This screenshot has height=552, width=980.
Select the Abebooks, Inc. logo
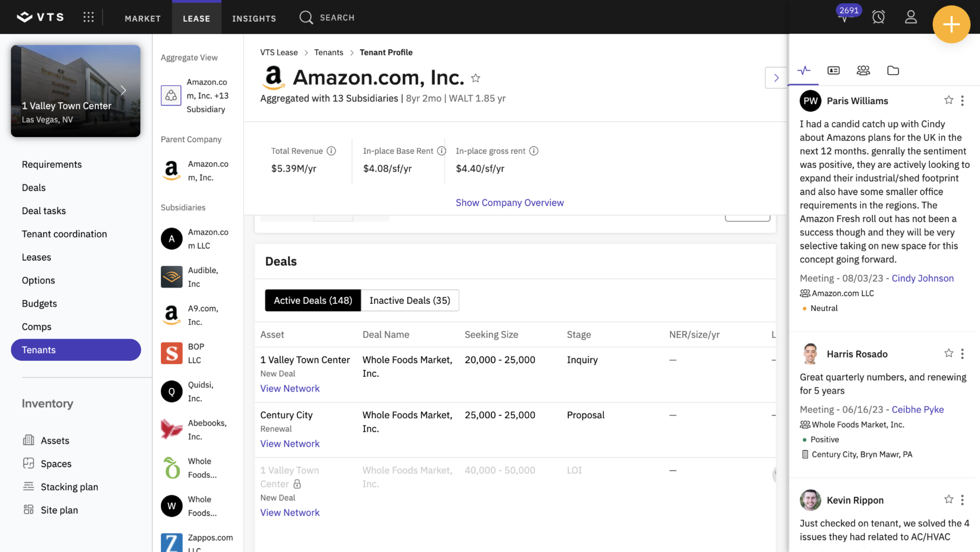click(x=172, y=429)
